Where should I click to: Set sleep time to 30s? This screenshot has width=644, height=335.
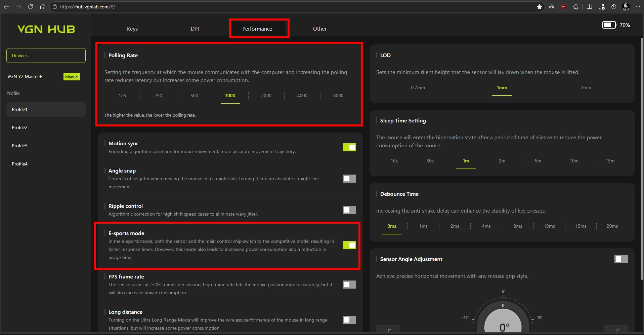tap(430, 161)
